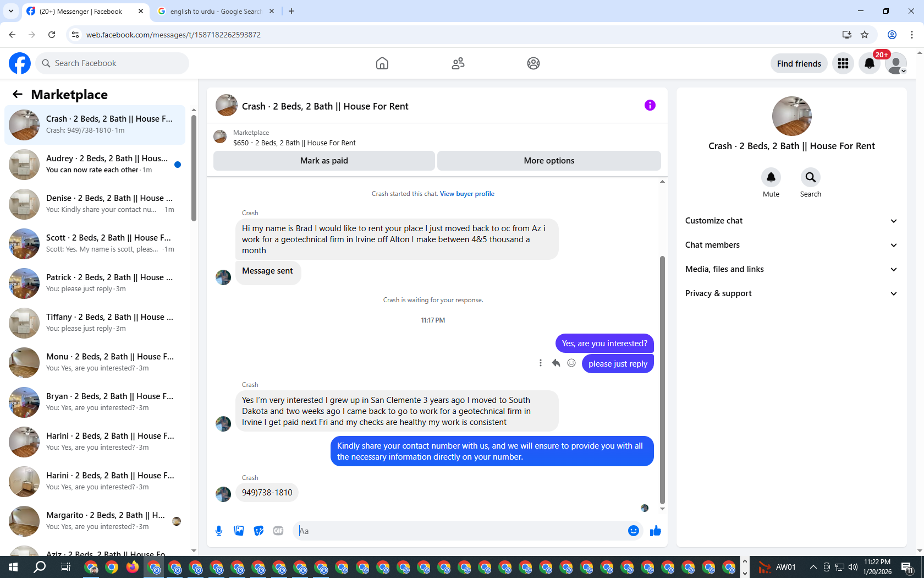
Task: Expand Chat members section
Action: (791, 245)
